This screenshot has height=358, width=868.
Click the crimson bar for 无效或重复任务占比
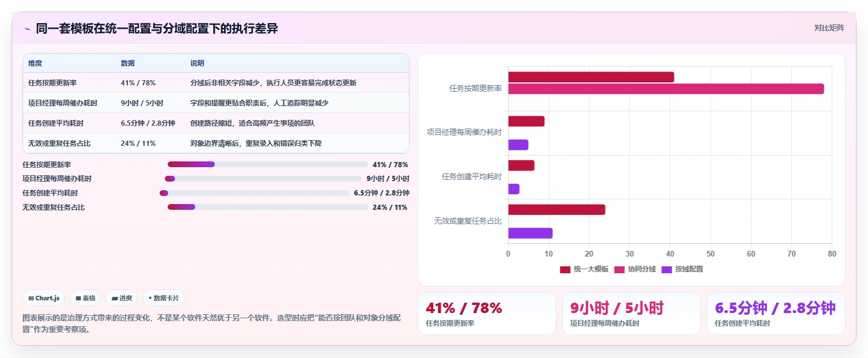pos(556,210)
